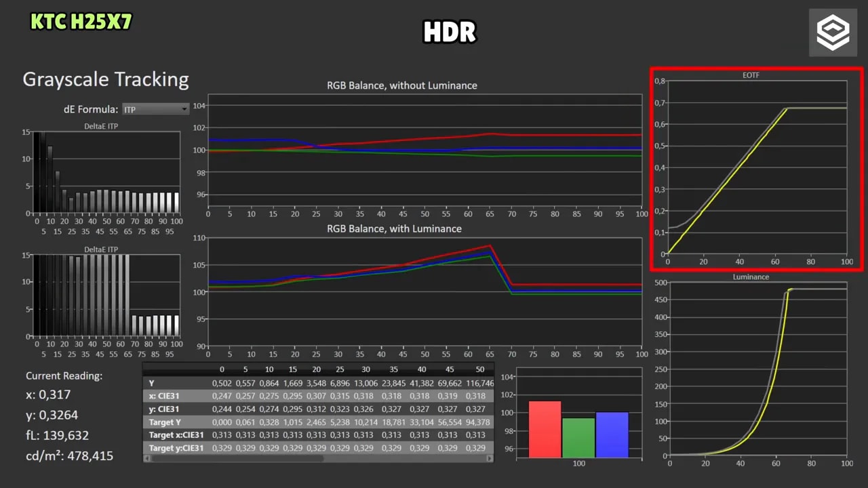The image size is (868, 488).
Task: Click the green bar in the RGB bar chart
Action: tap(578, 437)
